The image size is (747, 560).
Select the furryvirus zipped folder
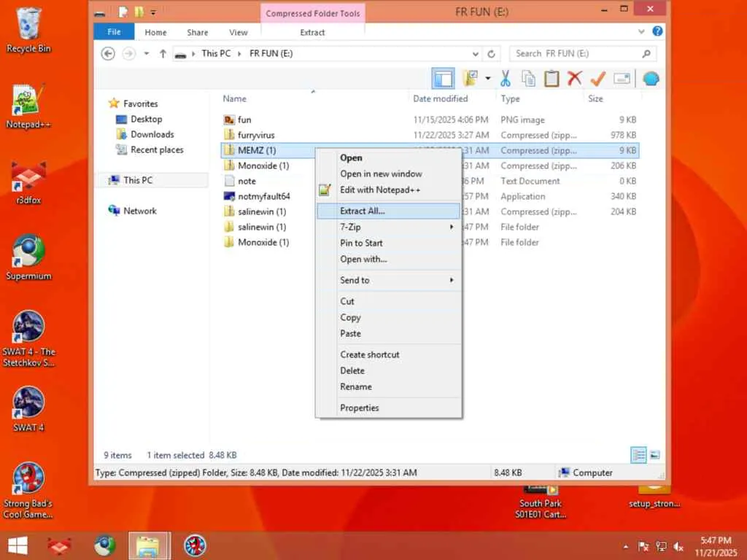pos(256,135)
